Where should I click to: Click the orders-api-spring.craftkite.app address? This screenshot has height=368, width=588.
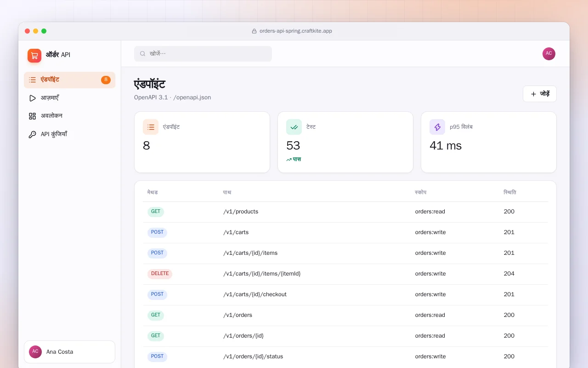[296, 31]
